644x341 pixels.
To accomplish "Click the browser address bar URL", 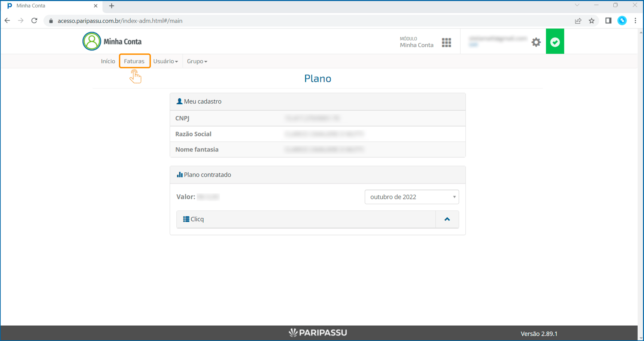I will (x=120, y=21).
